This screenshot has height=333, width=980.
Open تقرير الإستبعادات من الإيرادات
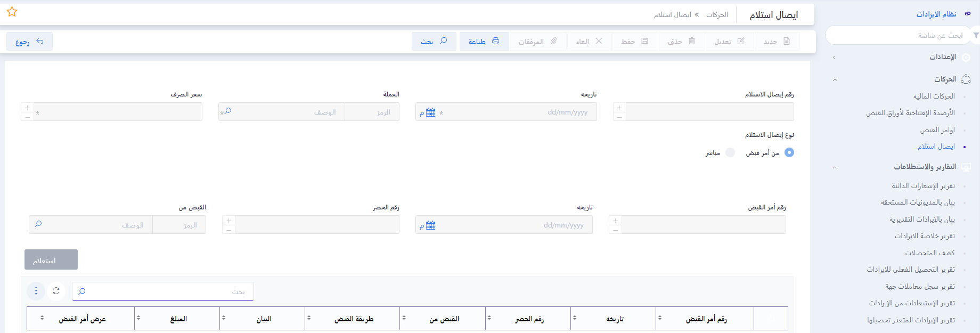(912, 303)
